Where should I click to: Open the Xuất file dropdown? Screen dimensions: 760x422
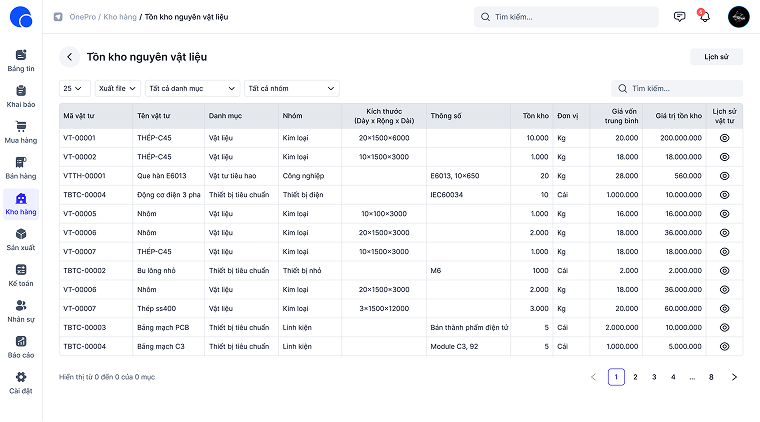coord(117,88)
